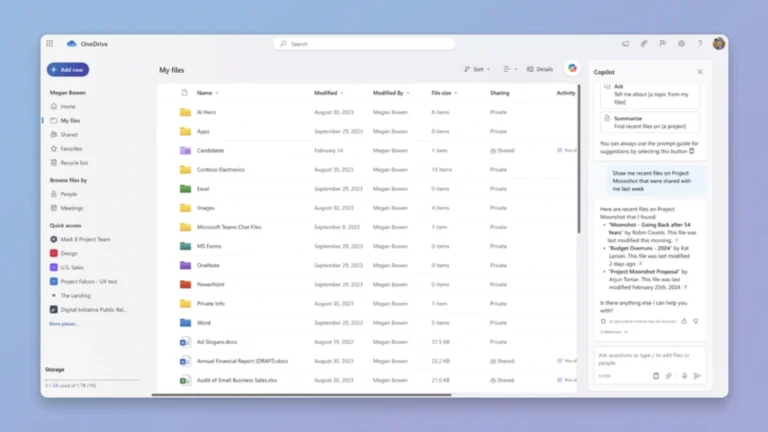
Task: Click the Search box at the top
Action: click(x=364, y=44)
